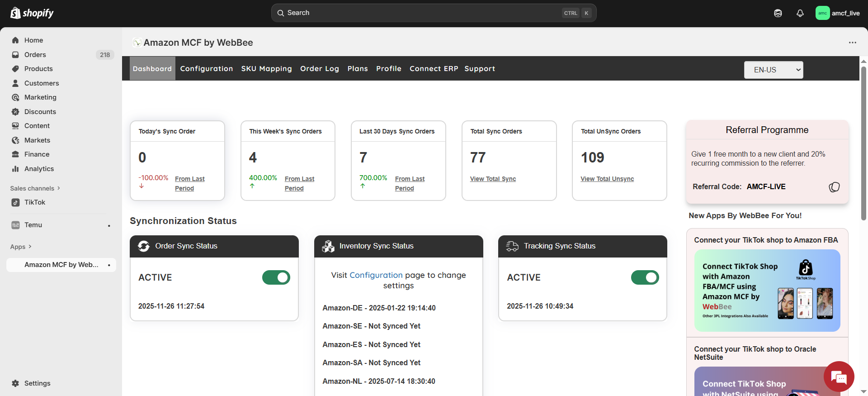Expand the Apps section chevron
868x396 pixels.
tap(30, 247)
